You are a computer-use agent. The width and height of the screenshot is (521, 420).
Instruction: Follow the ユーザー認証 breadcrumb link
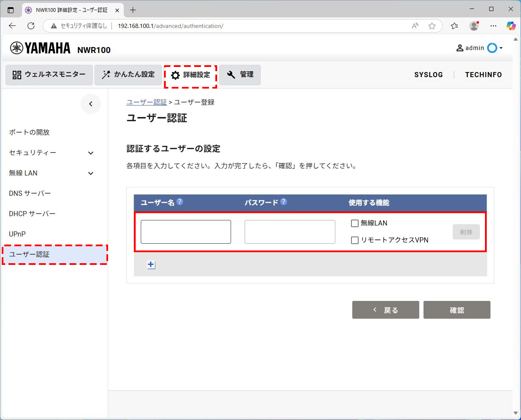147,102
